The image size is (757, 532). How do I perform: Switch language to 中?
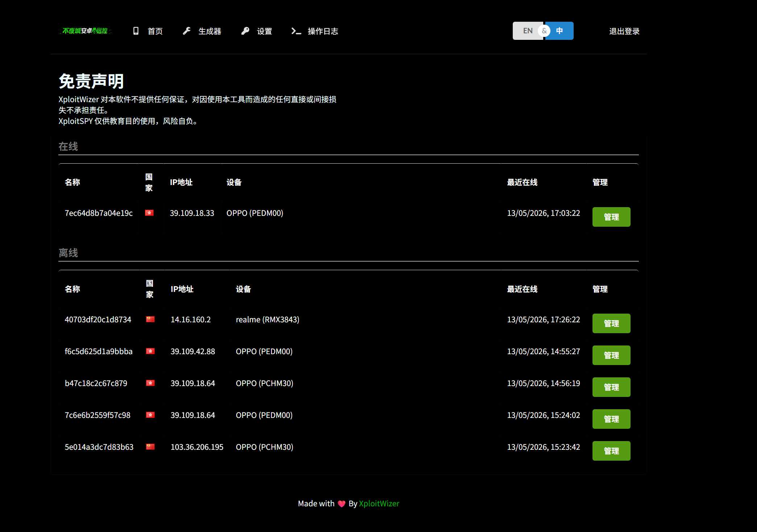[560, 31]
